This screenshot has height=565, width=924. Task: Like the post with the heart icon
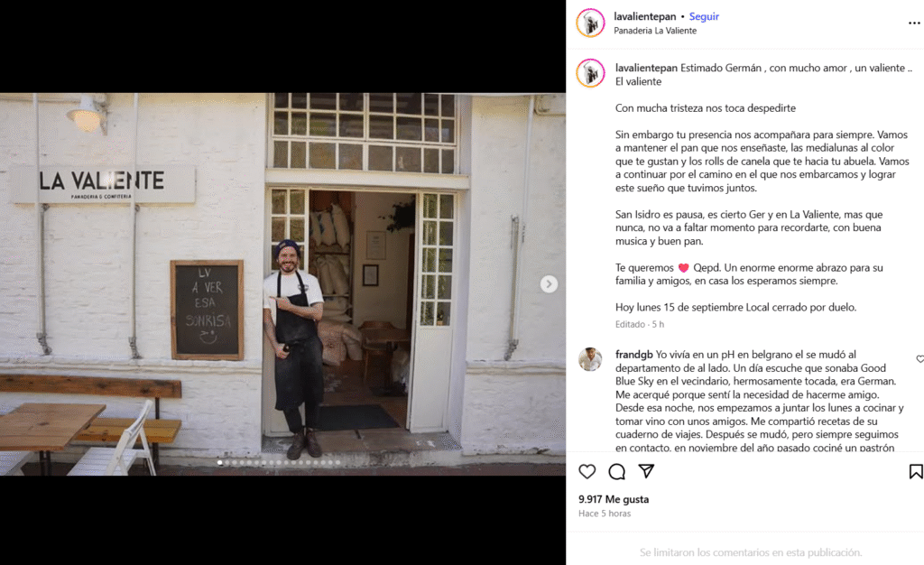tap(587, 471)
